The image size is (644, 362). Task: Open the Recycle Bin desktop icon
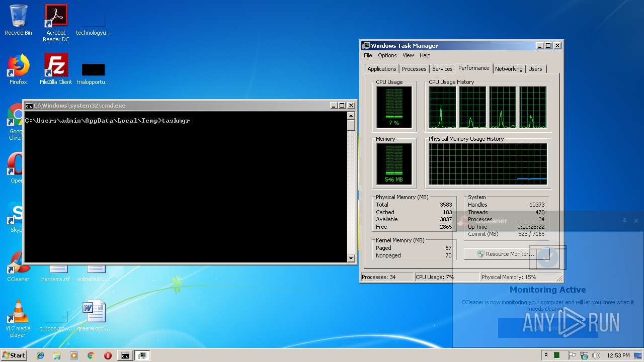coord(18,20)
